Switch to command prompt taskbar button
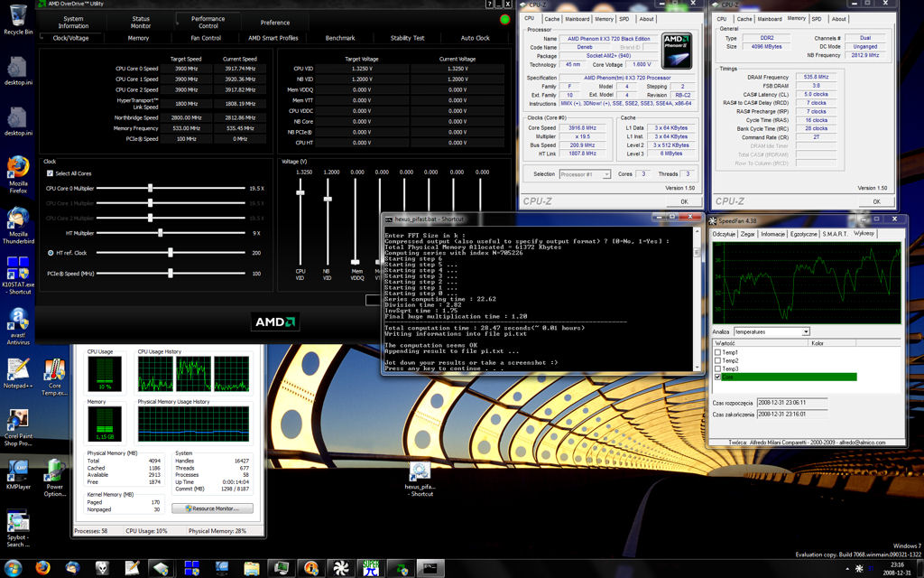924x578 pixels. [430, 568]
